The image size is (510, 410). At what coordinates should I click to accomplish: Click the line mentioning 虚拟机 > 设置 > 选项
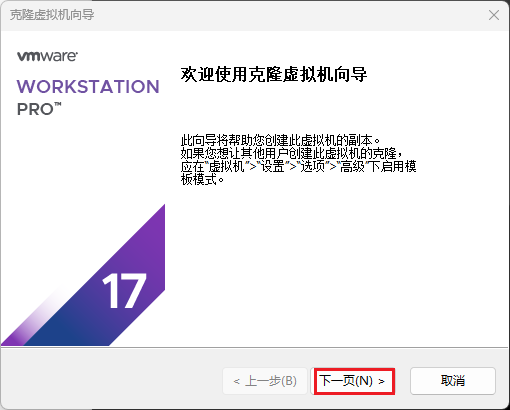pyautogui.click(x=298, y=166)
